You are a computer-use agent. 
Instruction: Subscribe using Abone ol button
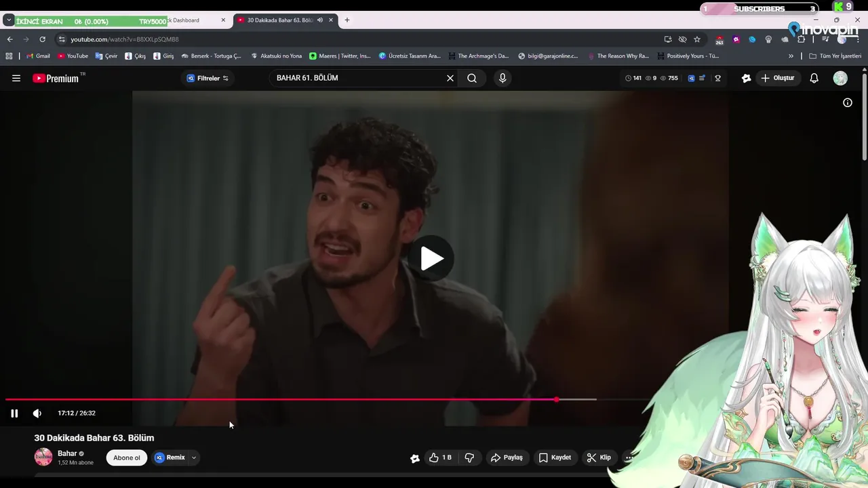pos(127,457)
